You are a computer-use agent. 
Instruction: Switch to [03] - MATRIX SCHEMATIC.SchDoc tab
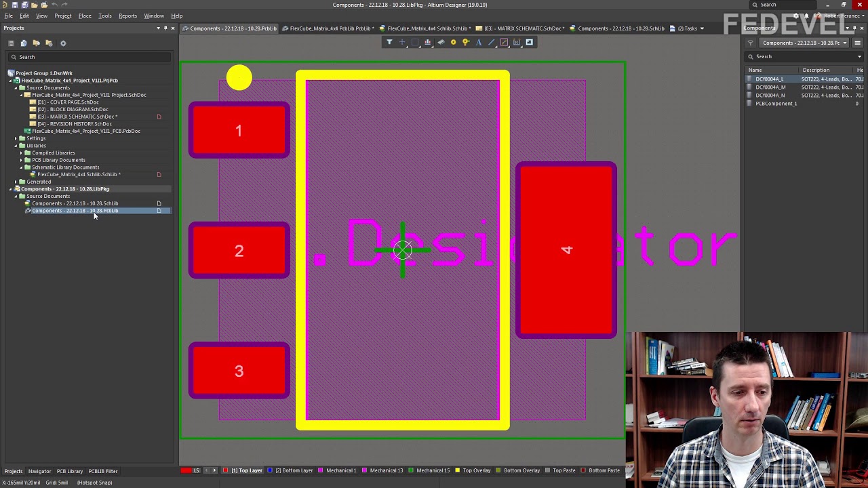click(x=519, y=28)
